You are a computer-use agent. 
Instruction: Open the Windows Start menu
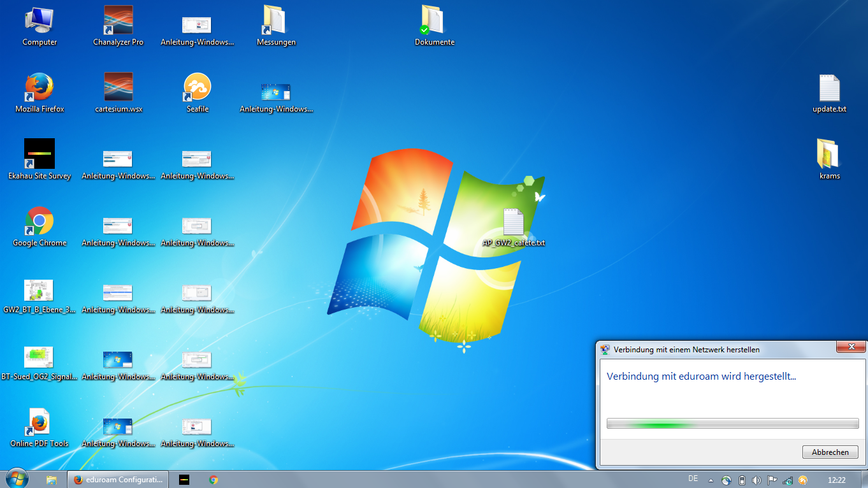click(16, 479)
